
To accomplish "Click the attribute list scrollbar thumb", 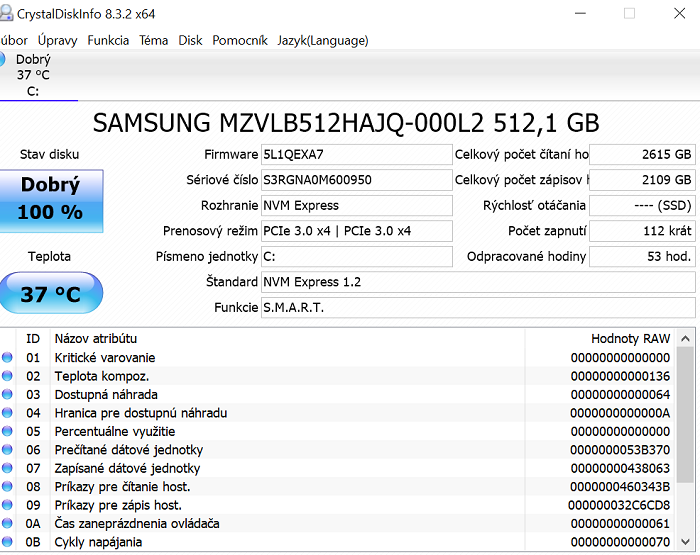I will click(x=686, y=415).
